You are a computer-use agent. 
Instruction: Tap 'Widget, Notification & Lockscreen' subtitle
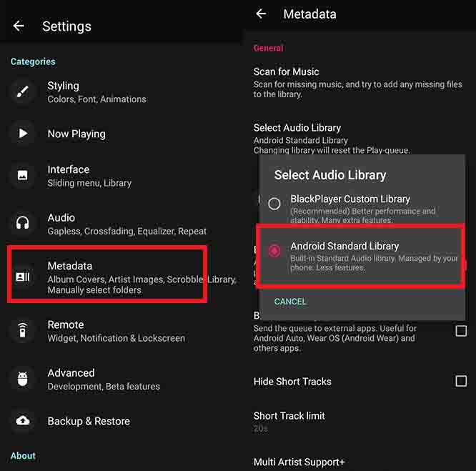click(116, 338)
